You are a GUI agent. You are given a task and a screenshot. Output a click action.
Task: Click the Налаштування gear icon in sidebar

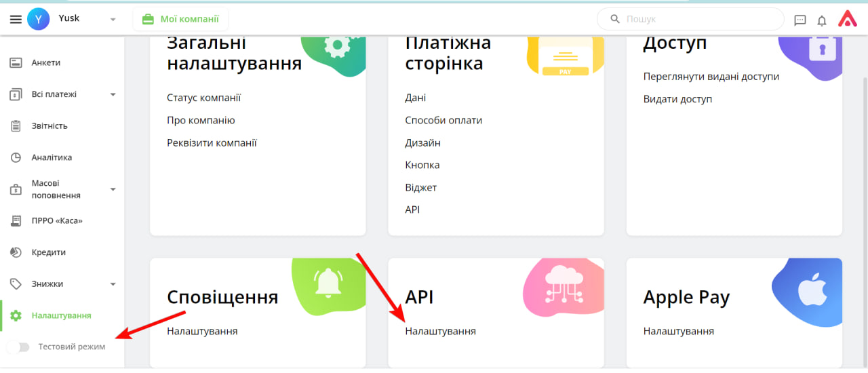[x=16, y=315]
